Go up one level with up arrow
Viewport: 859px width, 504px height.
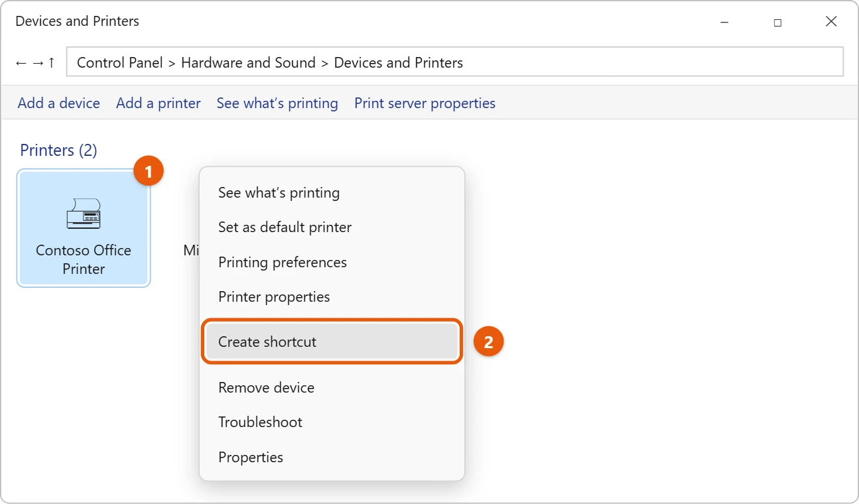pyautogui.click(x=52, y=63)
